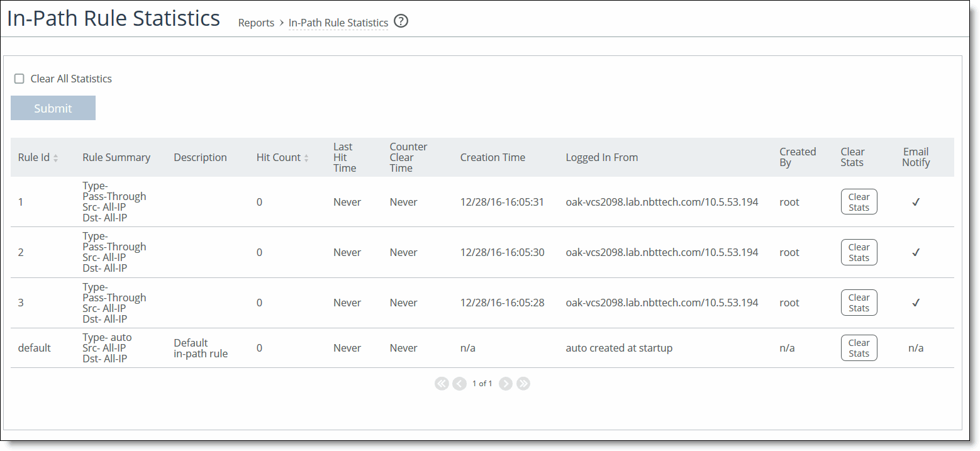980x451 pixels.
Task: Click the next page arrow icon
Action: (x=505, y=383)
